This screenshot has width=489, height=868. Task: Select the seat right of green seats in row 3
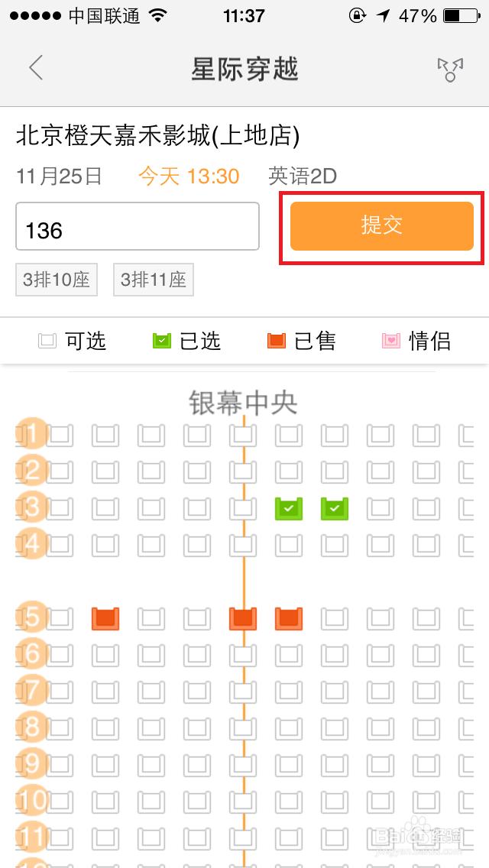[381, 508]
